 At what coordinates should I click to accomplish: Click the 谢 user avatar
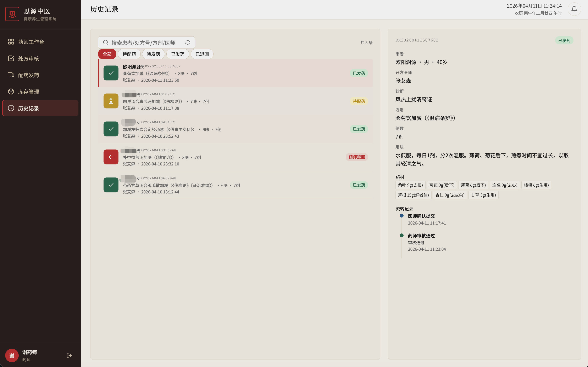pos(12,355)
